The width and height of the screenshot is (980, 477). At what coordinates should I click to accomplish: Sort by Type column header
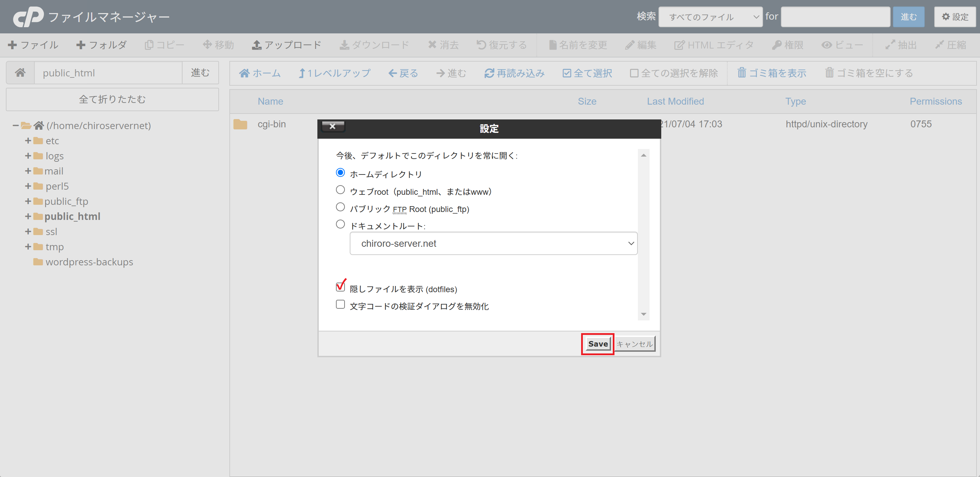click(795, 101)
